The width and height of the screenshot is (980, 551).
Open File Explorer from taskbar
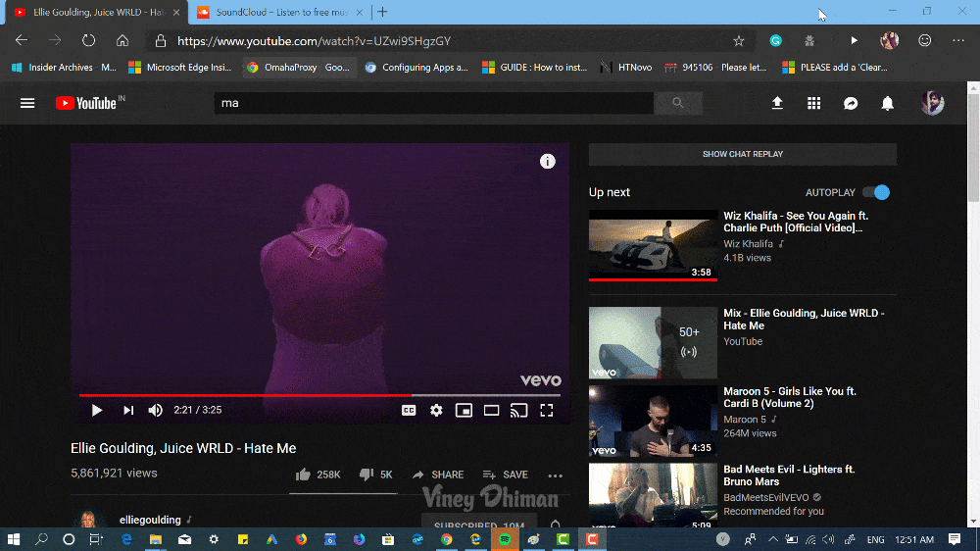(x=156, y=539)
